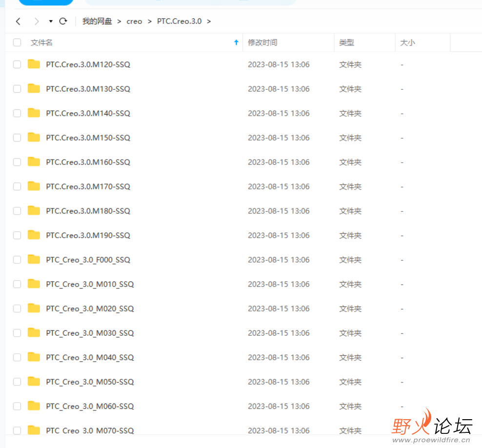Go back with the left arrow

[18, 21]
